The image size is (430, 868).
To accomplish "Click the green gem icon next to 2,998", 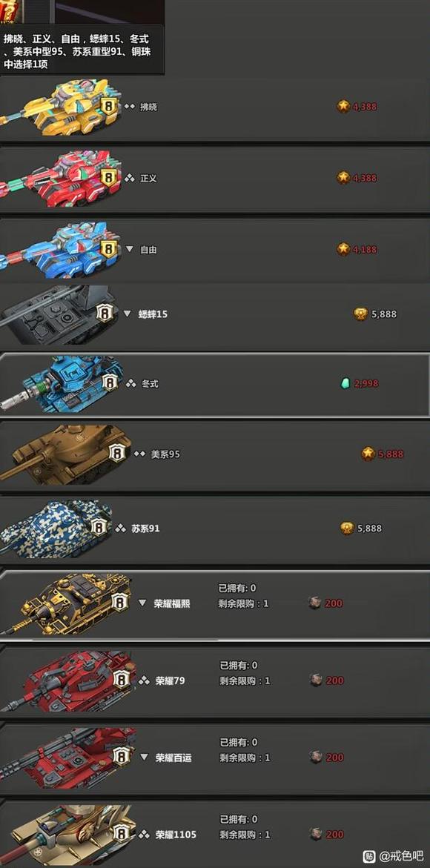I will pos(345,383).
